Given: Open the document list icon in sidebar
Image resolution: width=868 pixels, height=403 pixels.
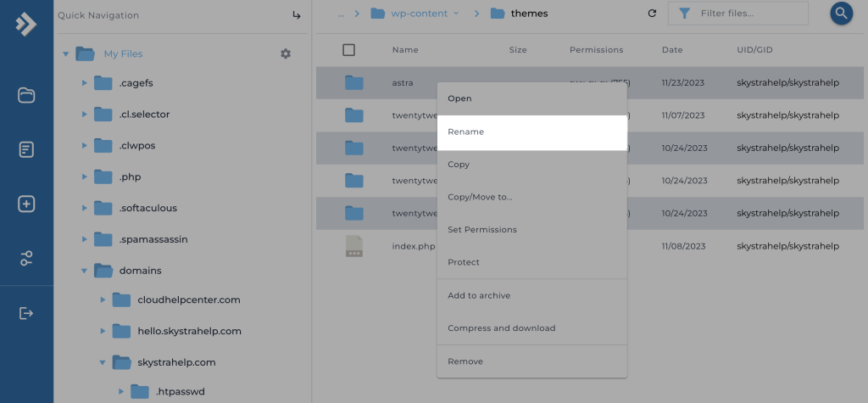Looking at the screenshot, I should click(26, 149).
